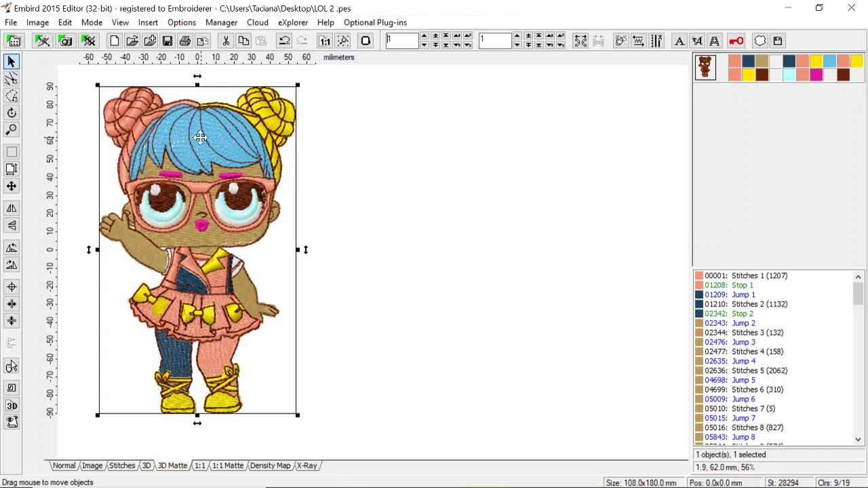Select 'Stitches 8 (827)' in object list
The height and width of the screenshot is (488, 868).
click(x=744, y=428)
